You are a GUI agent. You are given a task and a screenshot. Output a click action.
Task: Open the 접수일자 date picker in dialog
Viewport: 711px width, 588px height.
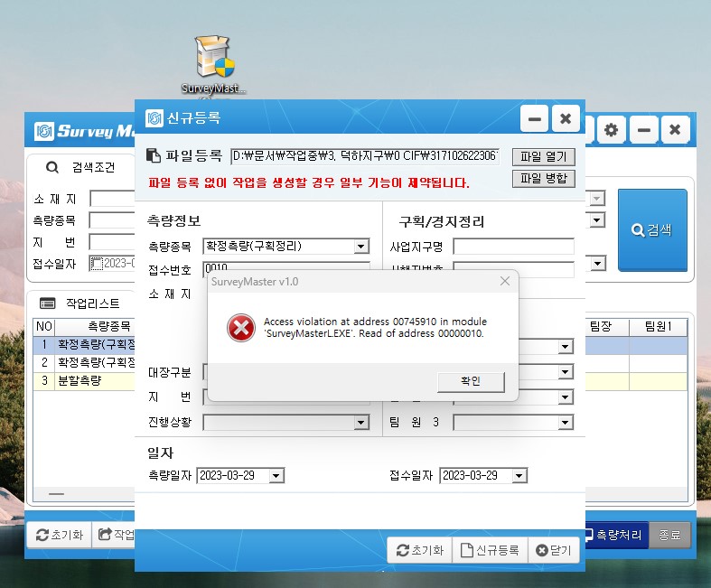click(519, 476)
